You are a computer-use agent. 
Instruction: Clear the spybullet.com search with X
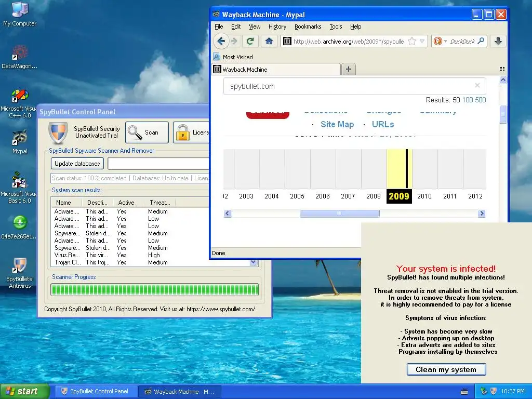point(477,86)
